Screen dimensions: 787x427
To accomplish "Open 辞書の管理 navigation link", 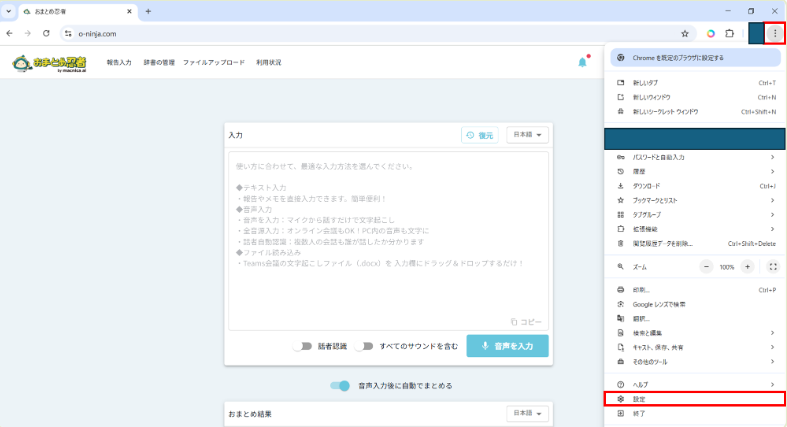I will pyautogui.click(x=159, y=62).
